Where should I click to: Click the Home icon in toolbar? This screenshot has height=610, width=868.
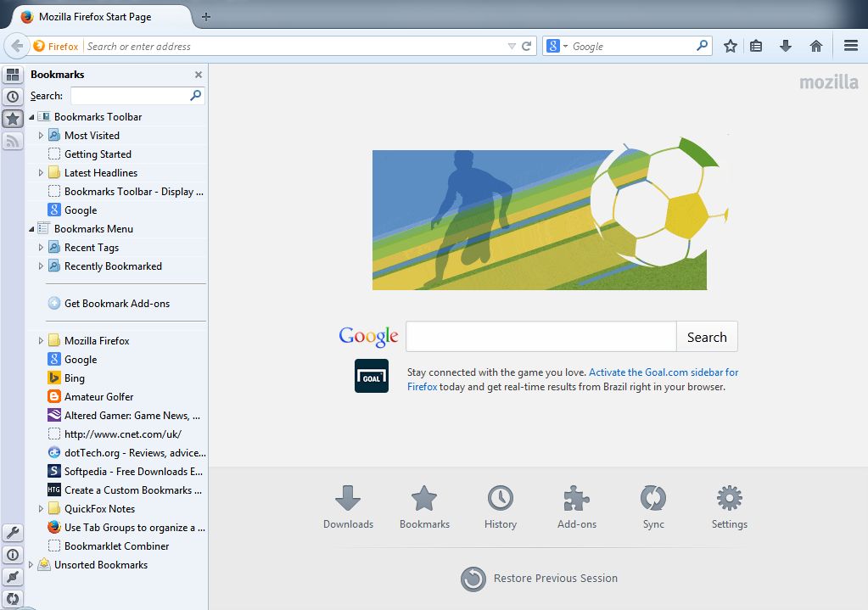816,46
